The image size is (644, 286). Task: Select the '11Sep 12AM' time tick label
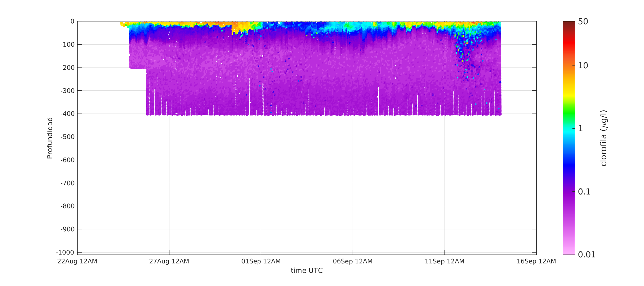coord(445,261)
